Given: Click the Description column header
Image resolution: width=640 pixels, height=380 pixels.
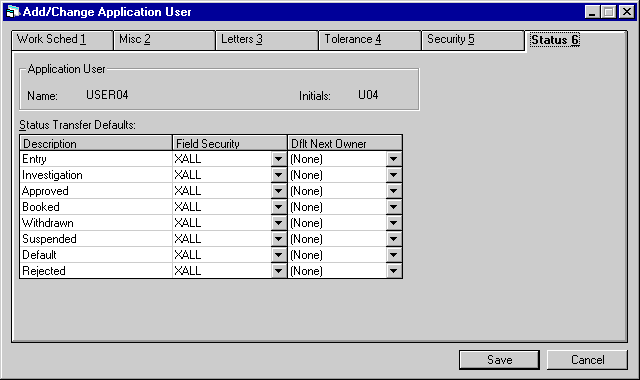Looking at the screenshot, I should (96, 143).
